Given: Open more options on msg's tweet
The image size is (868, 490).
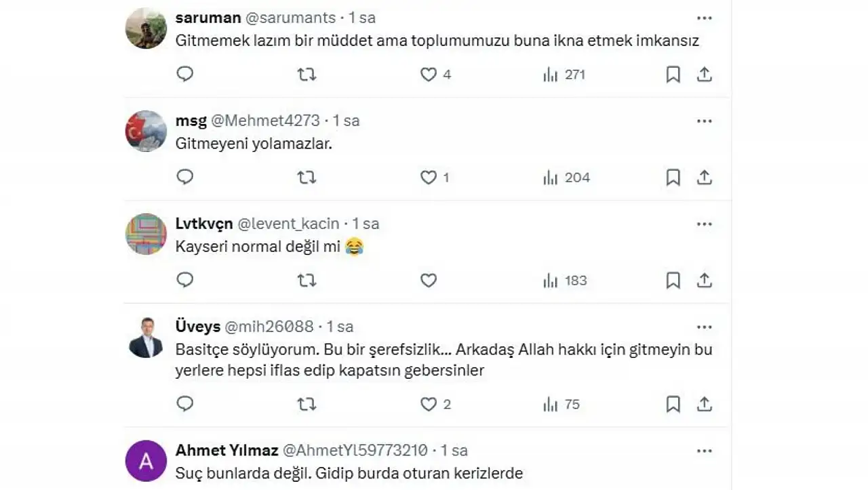Looking at the screenshot, I should [x=705, y=121].
